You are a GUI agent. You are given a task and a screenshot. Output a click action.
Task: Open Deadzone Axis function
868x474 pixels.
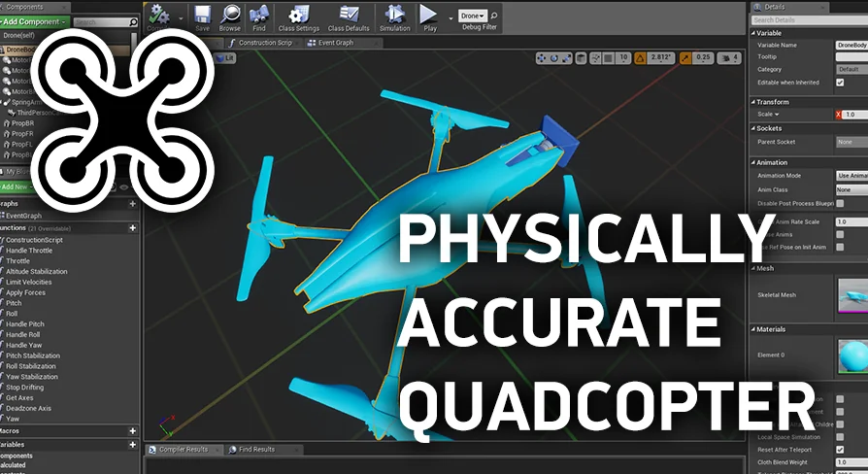(x=28, y=408)
